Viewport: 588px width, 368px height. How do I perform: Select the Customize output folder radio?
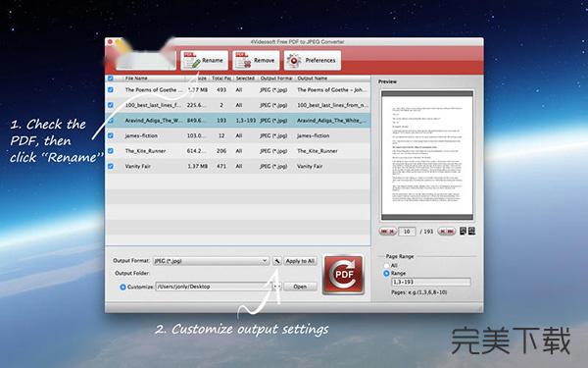click(122, 287)
